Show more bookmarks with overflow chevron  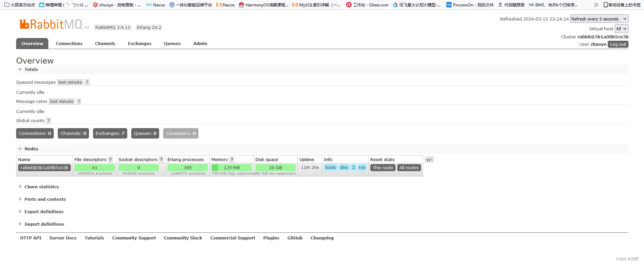596,5
